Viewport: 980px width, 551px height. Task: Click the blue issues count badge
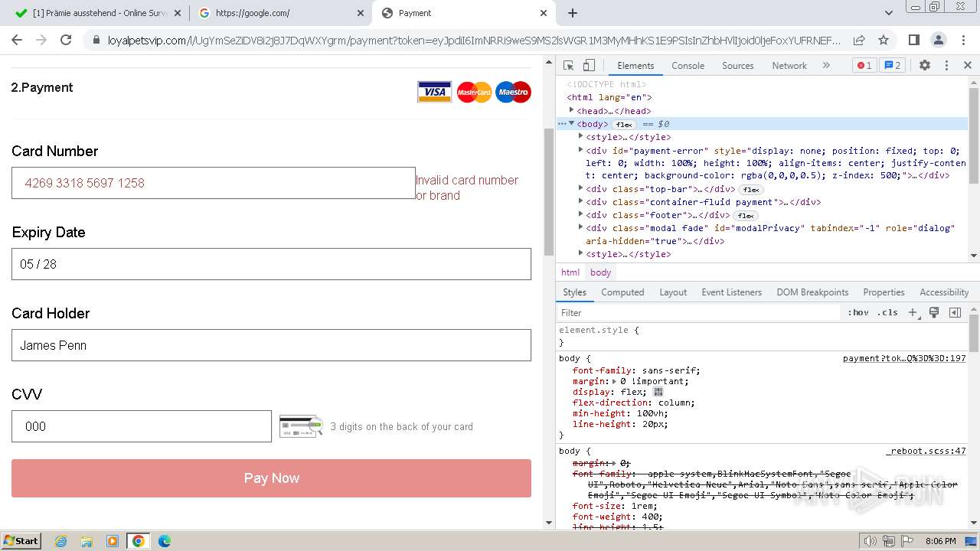click(892, 66)
